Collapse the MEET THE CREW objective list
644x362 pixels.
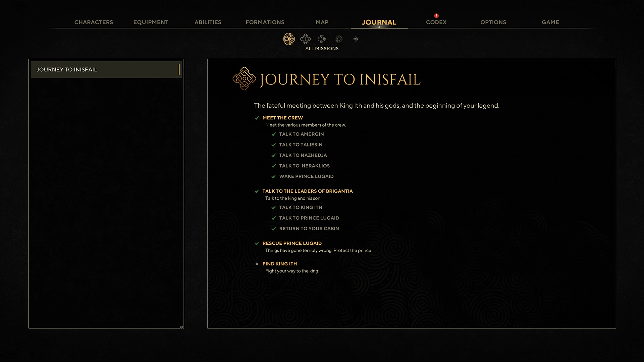(x=282, y=118)
